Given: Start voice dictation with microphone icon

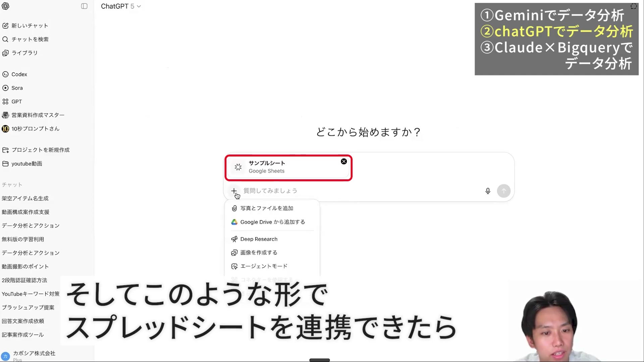Looking at the screenshot, I should pyautogui.click(x=488, y=191).
